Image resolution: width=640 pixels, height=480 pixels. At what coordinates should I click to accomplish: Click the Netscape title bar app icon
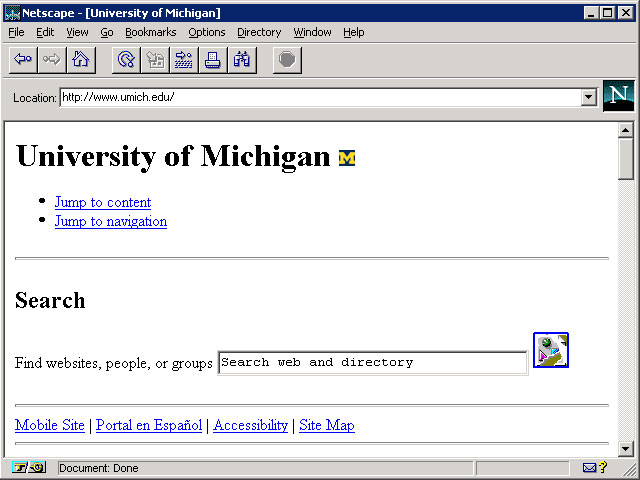point(12,13)
